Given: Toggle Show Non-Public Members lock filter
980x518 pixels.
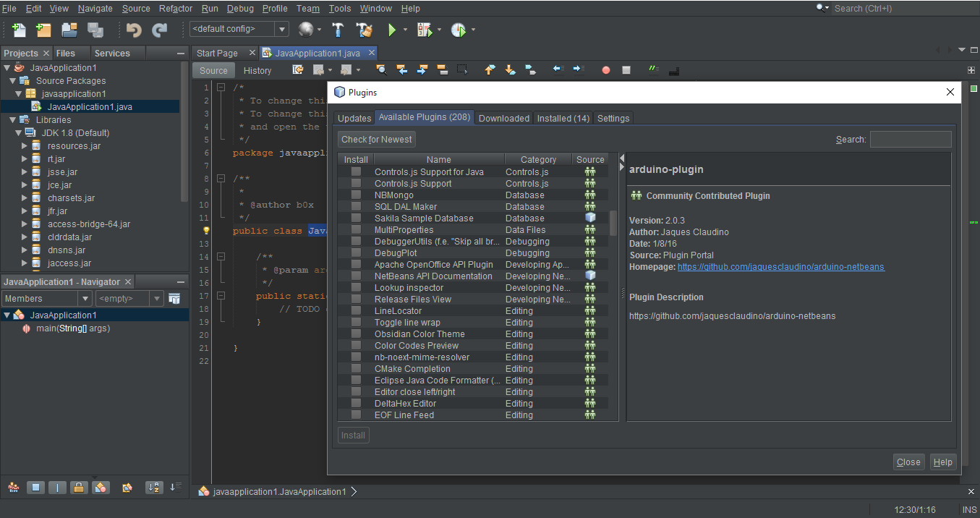Looking at the screenshot, I should click(79, 488).
